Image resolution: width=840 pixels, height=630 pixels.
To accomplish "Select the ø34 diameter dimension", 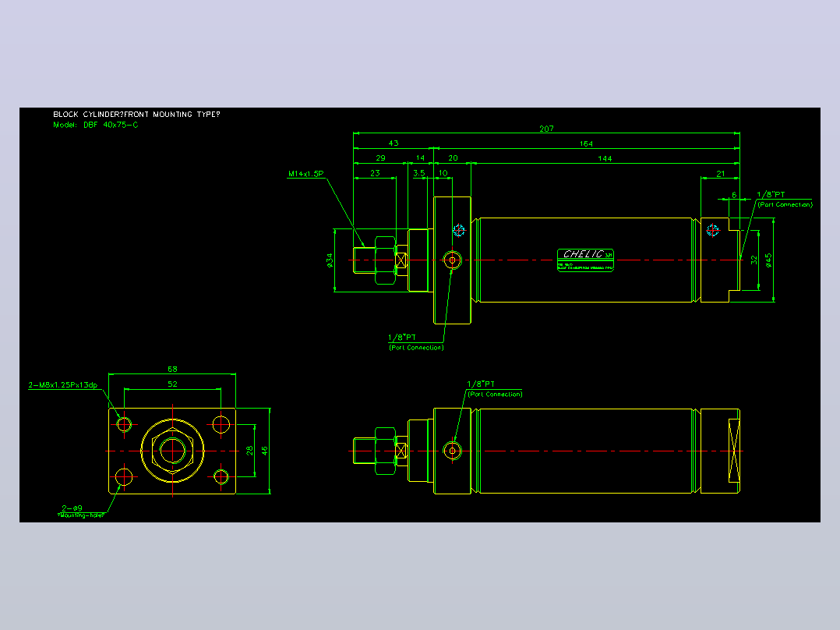I will (x=330, y=260).
